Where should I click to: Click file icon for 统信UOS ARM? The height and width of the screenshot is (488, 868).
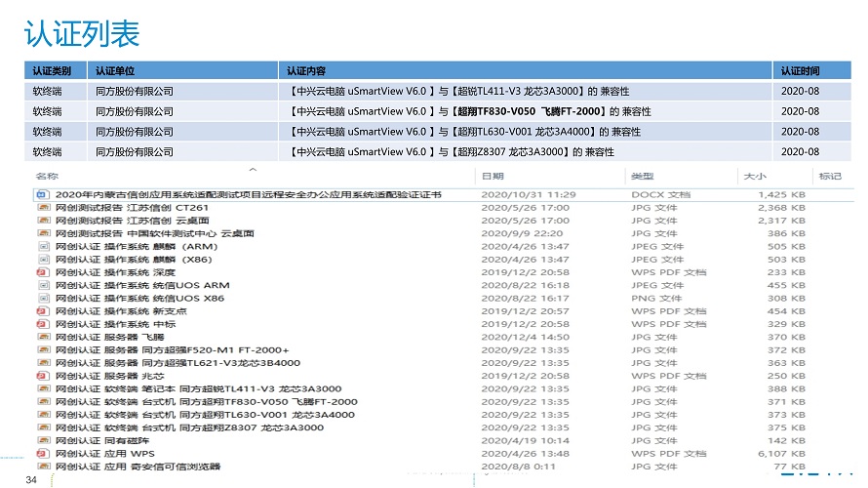(43, 285)
